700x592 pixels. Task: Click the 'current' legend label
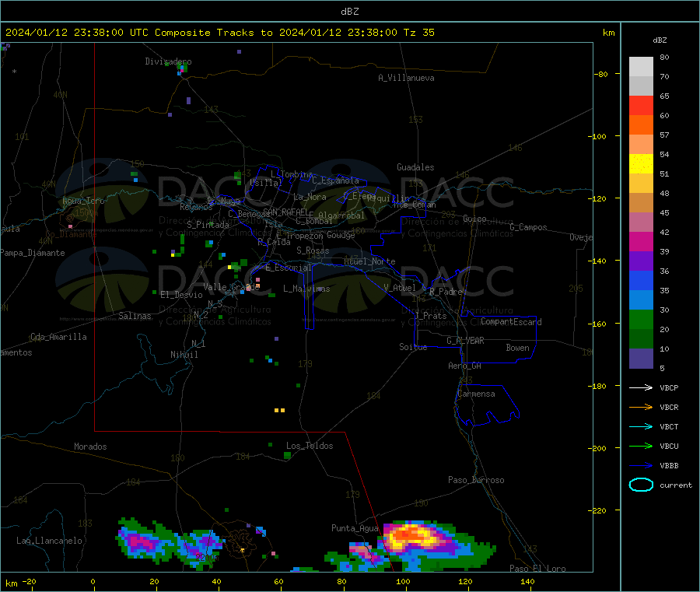[676, 485]
